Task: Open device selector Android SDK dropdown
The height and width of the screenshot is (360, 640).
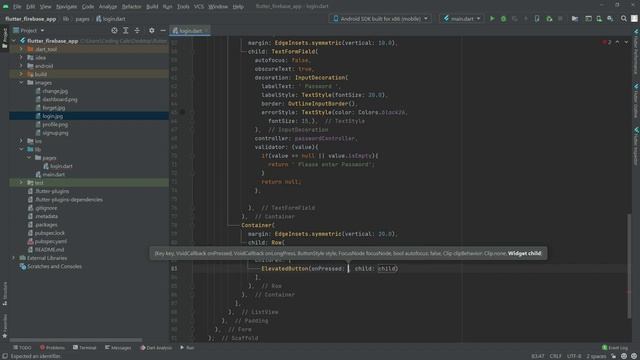Action: tap(380, 19)
